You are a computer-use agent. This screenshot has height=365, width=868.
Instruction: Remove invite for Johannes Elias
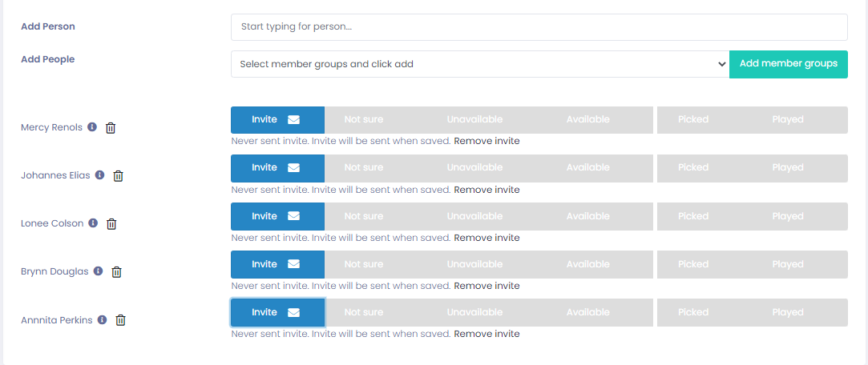coord(486,190)
